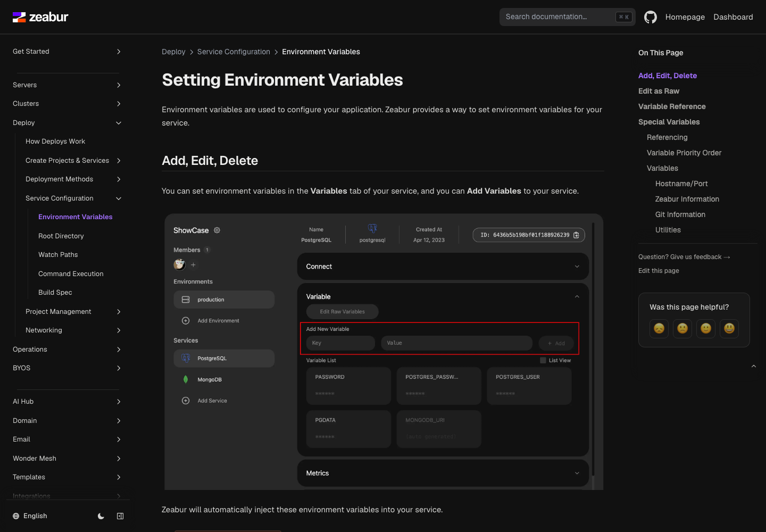
Task: Rate the page with the slight smile emoji
Action: [706, 329]
